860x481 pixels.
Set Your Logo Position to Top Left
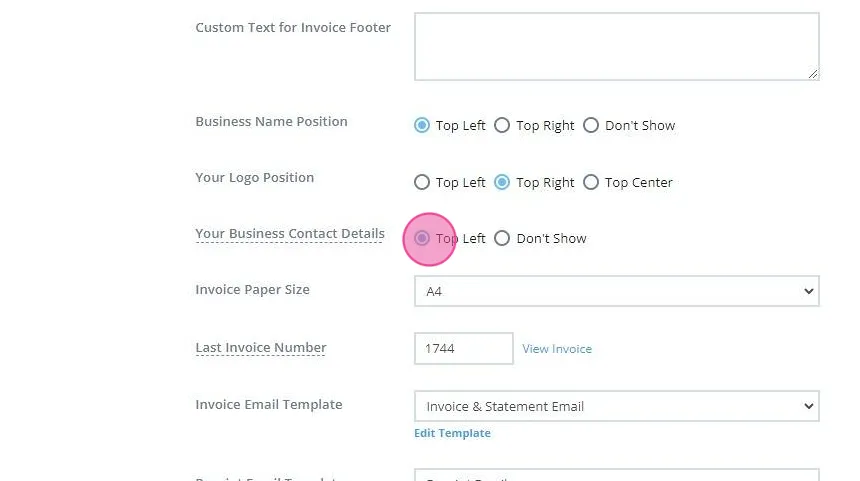[x=422, y=182]
